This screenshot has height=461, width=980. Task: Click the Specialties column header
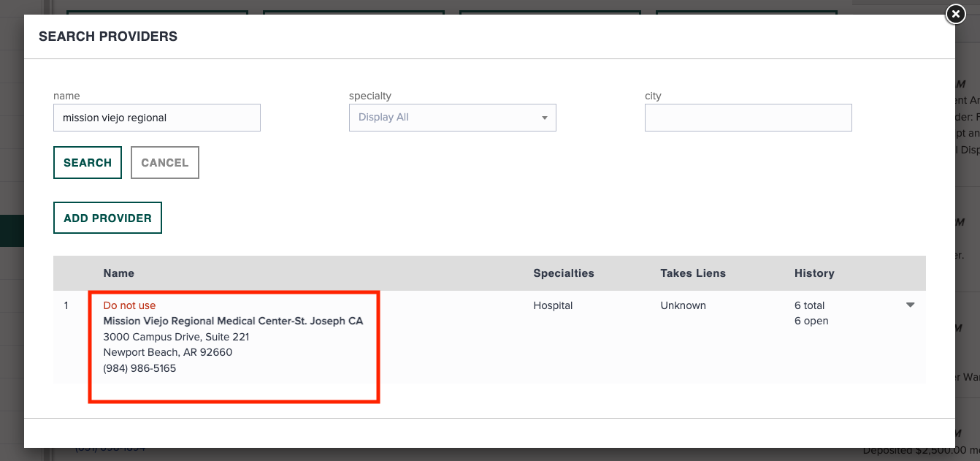pyautogui.click(x=564, y=273)
